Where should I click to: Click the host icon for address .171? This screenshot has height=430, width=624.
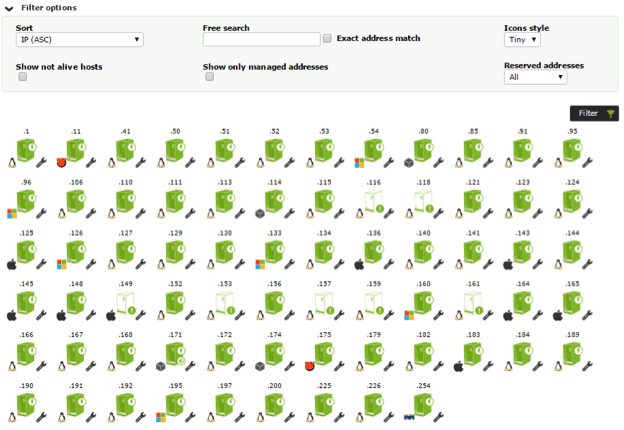click(x=176, y=354)
